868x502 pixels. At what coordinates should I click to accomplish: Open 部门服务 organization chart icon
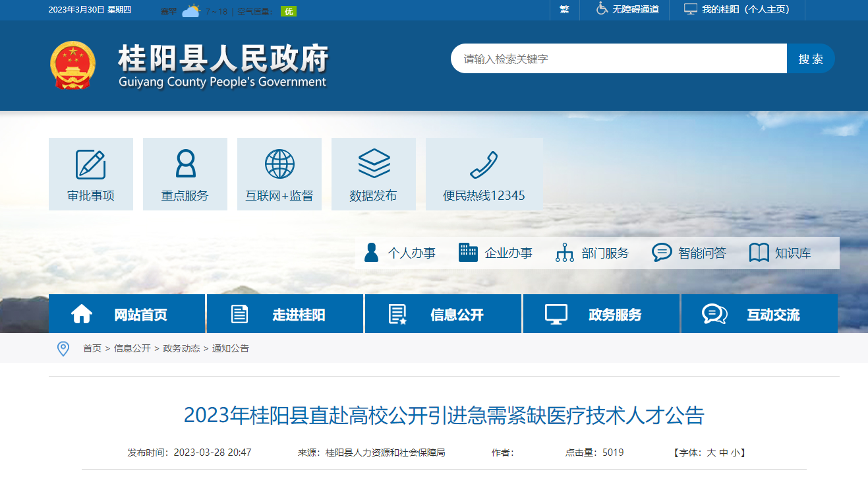coord(565,253)
